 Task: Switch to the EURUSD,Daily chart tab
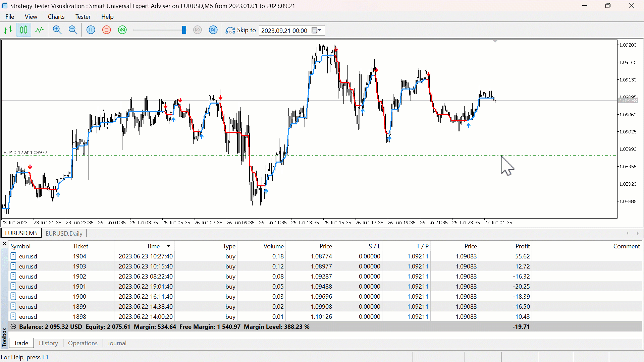click(x=64, y=233)
